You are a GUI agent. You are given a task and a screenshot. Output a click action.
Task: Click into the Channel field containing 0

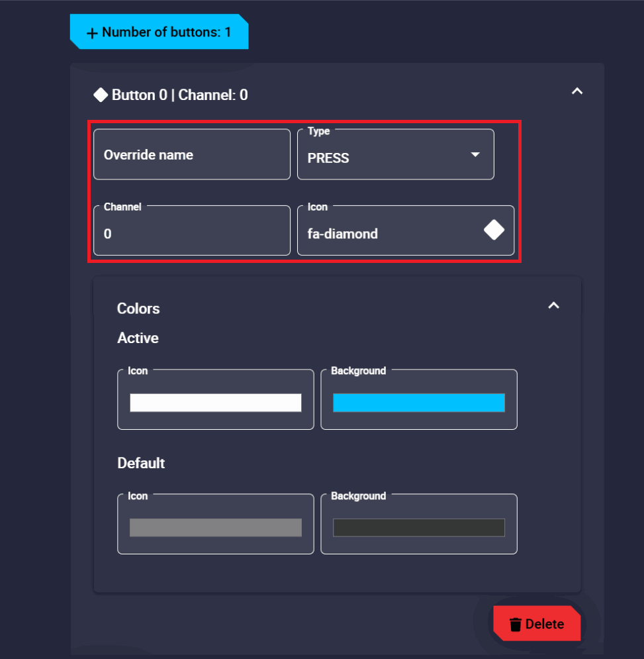coord(191,233)
